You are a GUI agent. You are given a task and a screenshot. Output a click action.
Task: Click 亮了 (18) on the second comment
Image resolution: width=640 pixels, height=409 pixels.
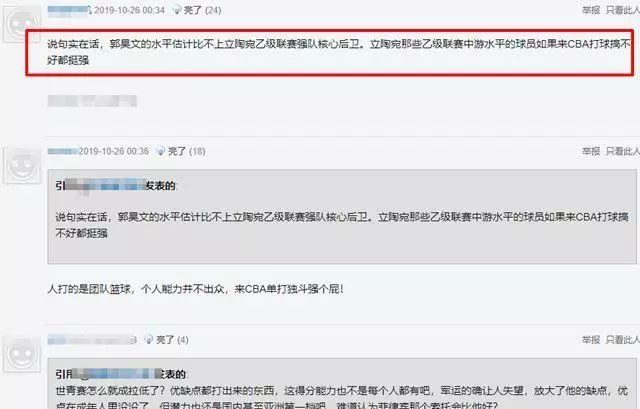click(x=187, y=151)
